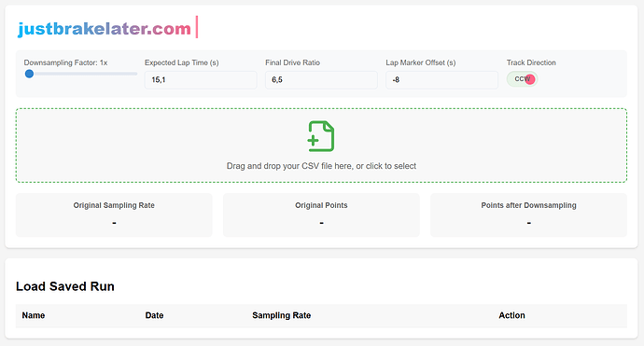The width and height of the screenshot is (644, 346).
Task: Click the Final Drive Ratio input field
Action: coord(321,79)
